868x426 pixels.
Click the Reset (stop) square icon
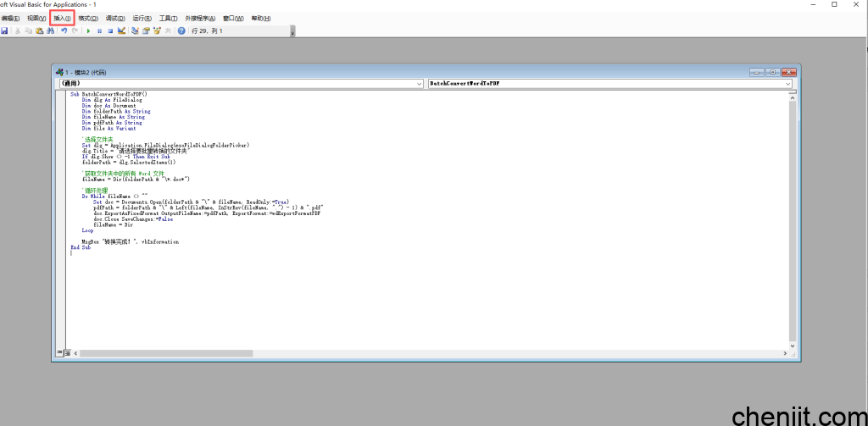(110, 30)
